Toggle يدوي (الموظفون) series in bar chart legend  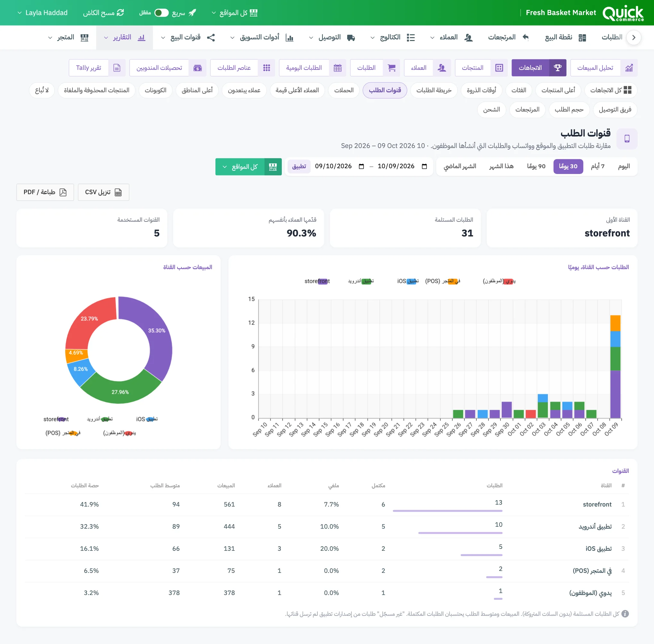pyautogui.click(x=499, y=281)
